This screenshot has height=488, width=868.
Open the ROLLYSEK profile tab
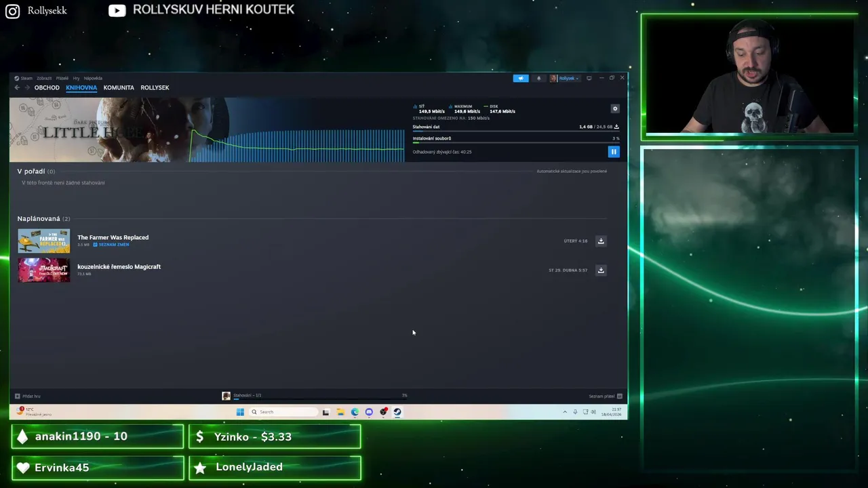point(155,87)
